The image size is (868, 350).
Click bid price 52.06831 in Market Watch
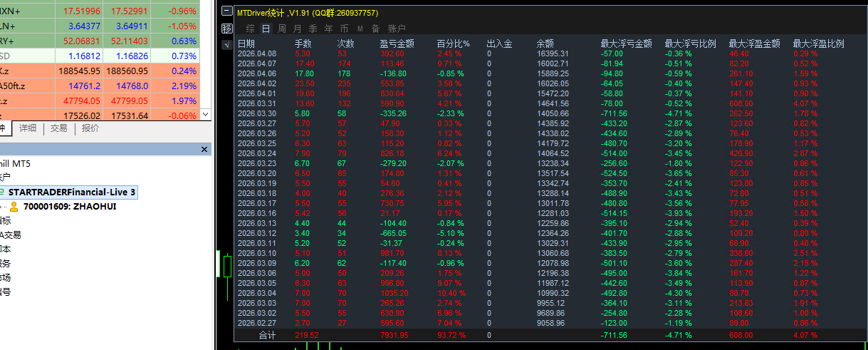pos(82,41)
